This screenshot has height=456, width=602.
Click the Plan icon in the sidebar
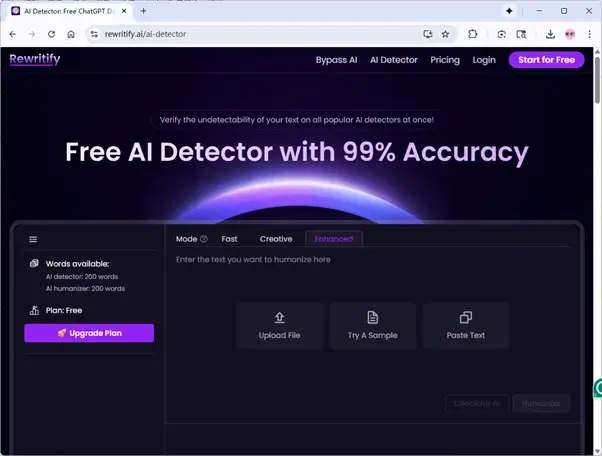pos(34,310)
